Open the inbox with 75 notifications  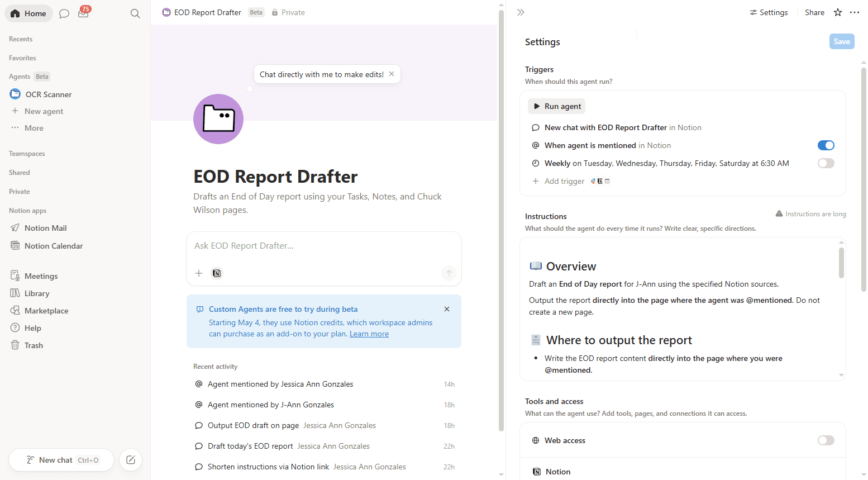click(x=84, y=13)
